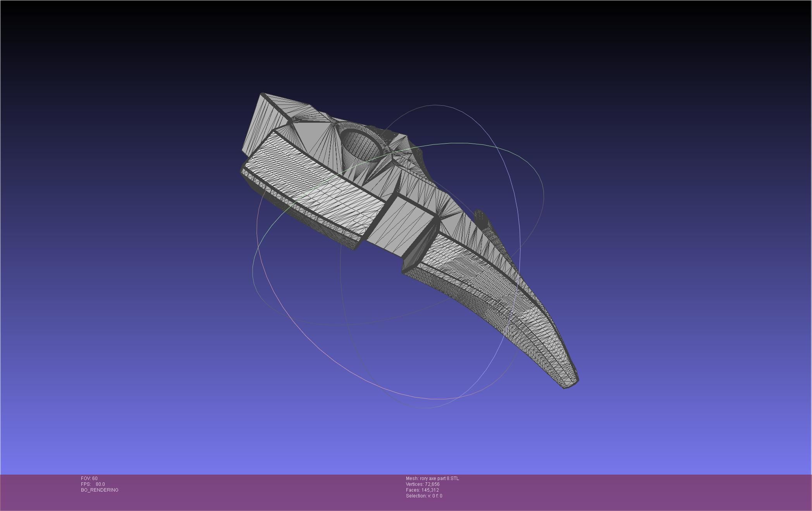Image resolution: width=812 pixels, height=511 pixels.
Task: Click the FPS 80.0 readout
Action: (93, 484)
